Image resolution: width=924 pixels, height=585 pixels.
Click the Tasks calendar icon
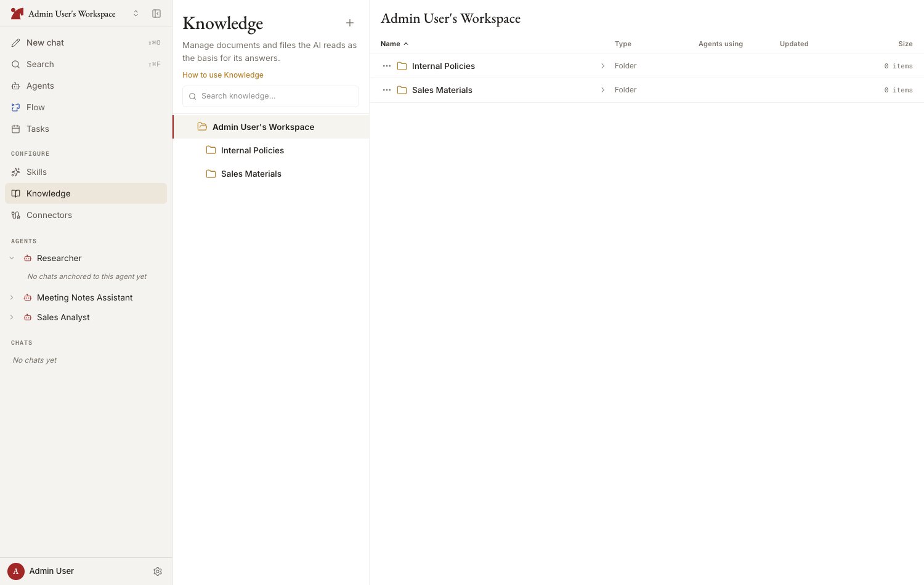point(16,129)
